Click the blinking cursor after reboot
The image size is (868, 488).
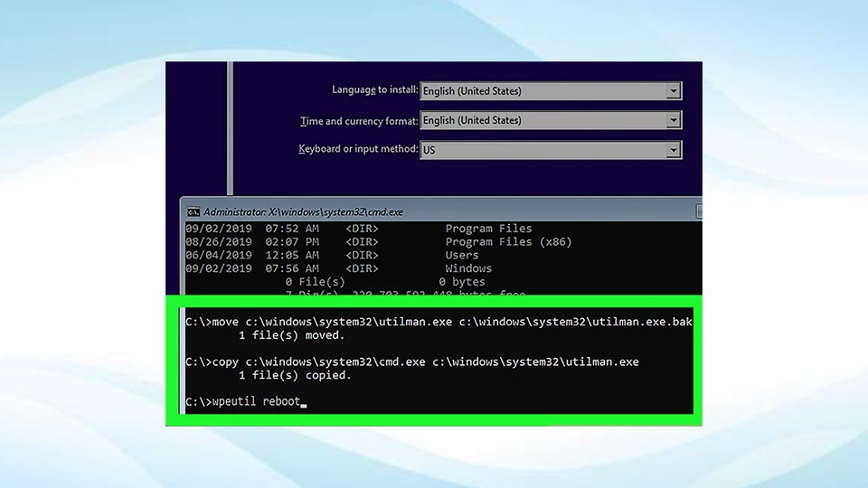(304, 406)
